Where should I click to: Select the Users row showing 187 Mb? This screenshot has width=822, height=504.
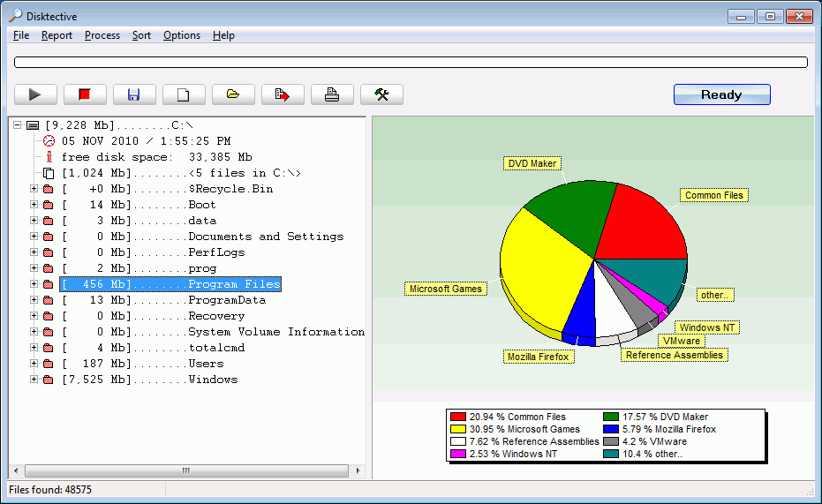click(x=143, y=364)
